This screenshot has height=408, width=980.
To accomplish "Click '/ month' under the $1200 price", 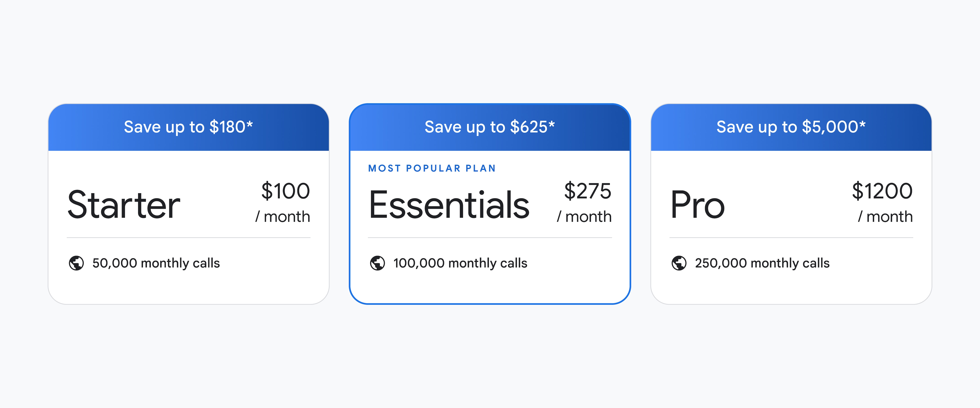I will point(885,217).
